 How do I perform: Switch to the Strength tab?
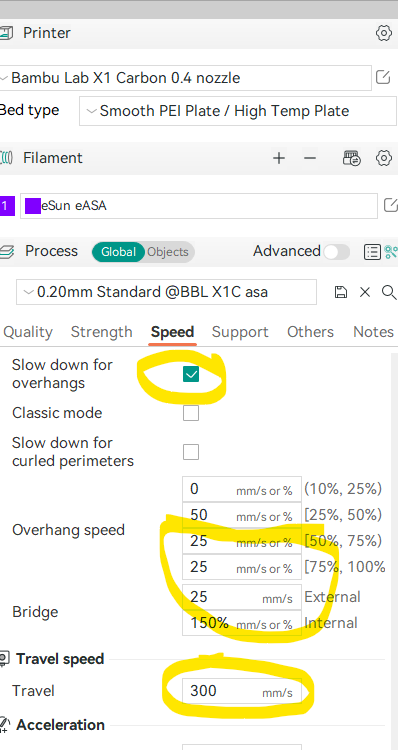(101, 332)
